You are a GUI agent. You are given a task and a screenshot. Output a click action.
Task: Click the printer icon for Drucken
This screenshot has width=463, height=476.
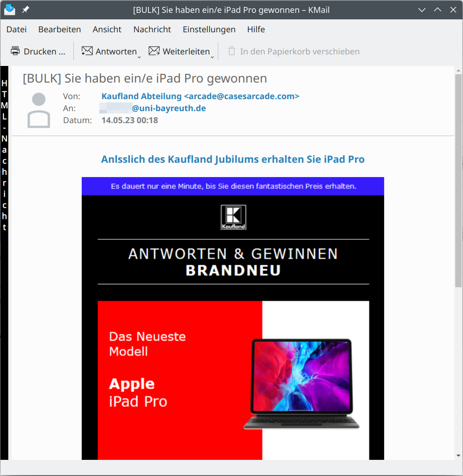[15, 51]
